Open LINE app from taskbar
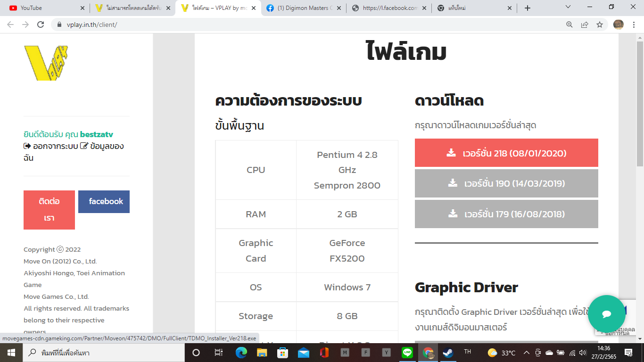644x362 pixels. [x=407, y=353]
